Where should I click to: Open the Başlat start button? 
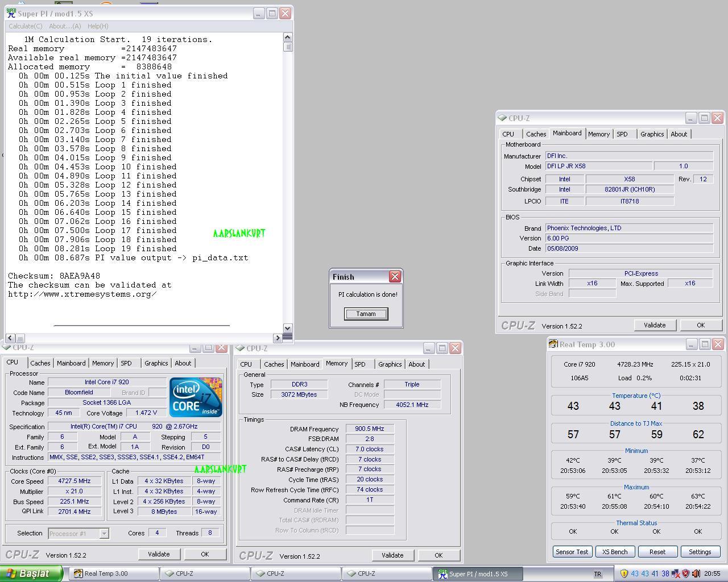pyautogui.click(x=31, y=573)
